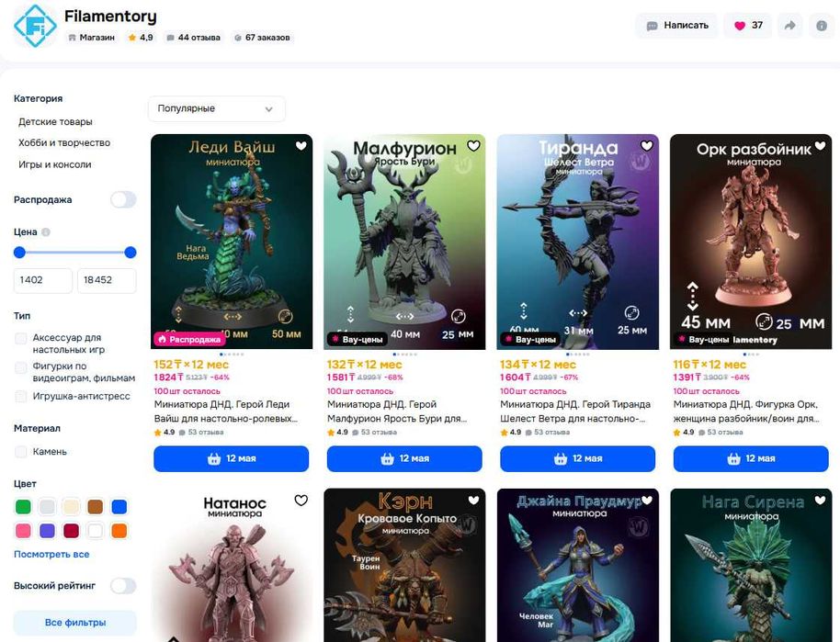Screen dimensions: 840x642
Task: Click the maximum price slider handle
Action: tap(131, 253)
